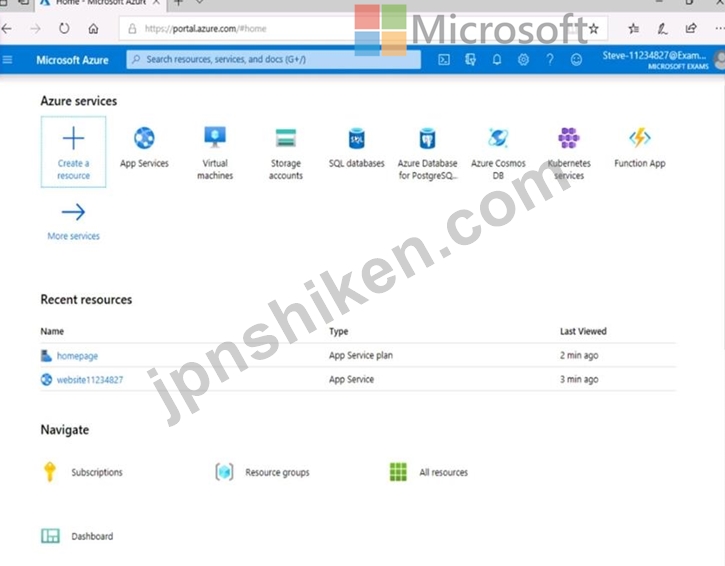This screenshot has height=566, width=725.
Task: Open a new browser tab
Action: click(178, 3)
